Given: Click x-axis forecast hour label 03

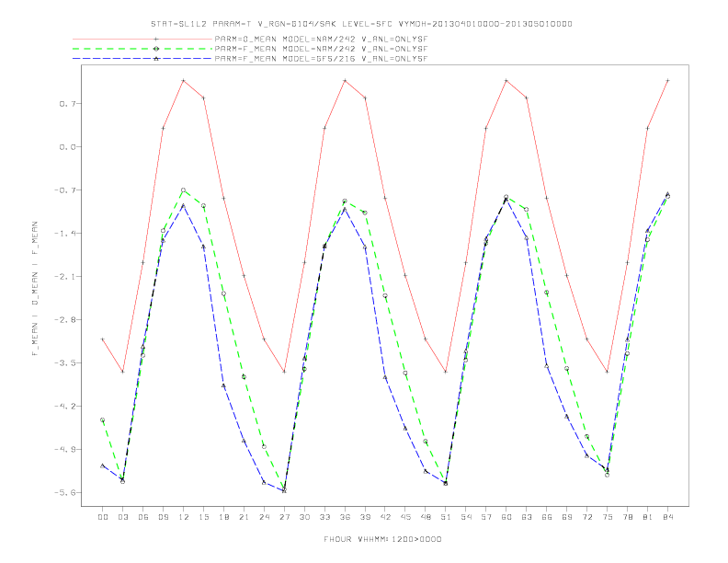Looking at the screenshot, I should [122, 517].
